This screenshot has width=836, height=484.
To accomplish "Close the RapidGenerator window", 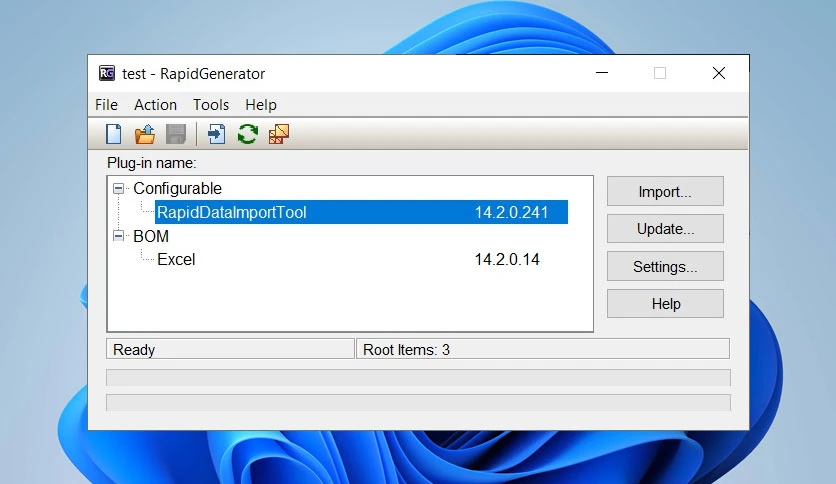I will pos(719,73).
